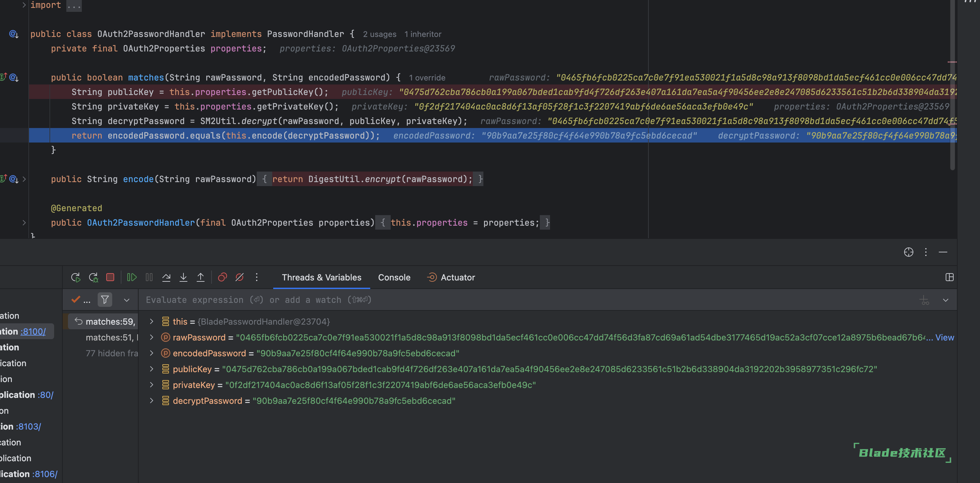
Task: Open tool window options menu
Action: (926, 252)
